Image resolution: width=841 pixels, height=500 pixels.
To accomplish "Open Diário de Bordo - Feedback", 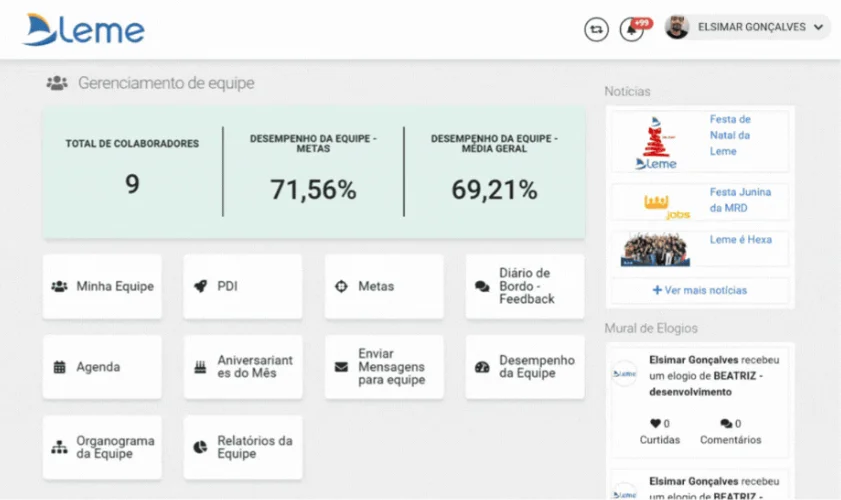I will pos(526,286).
